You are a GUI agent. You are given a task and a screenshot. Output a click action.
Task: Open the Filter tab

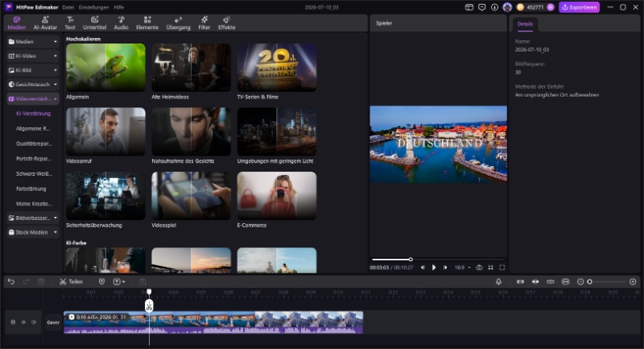(204, 23)
